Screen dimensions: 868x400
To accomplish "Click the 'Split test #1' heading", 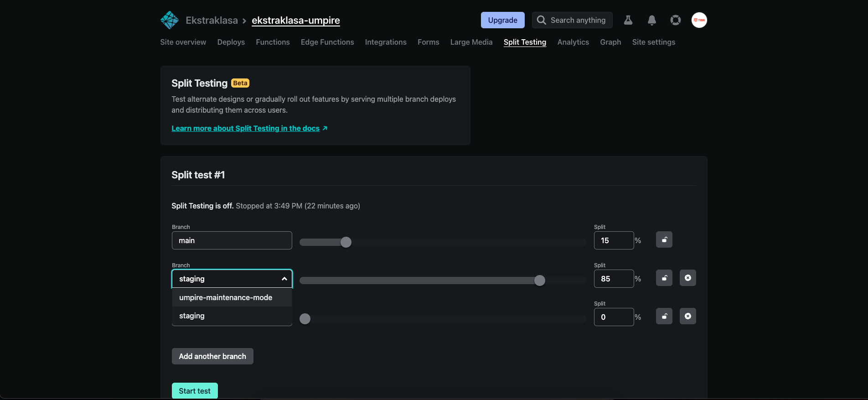I will (198, 175).
